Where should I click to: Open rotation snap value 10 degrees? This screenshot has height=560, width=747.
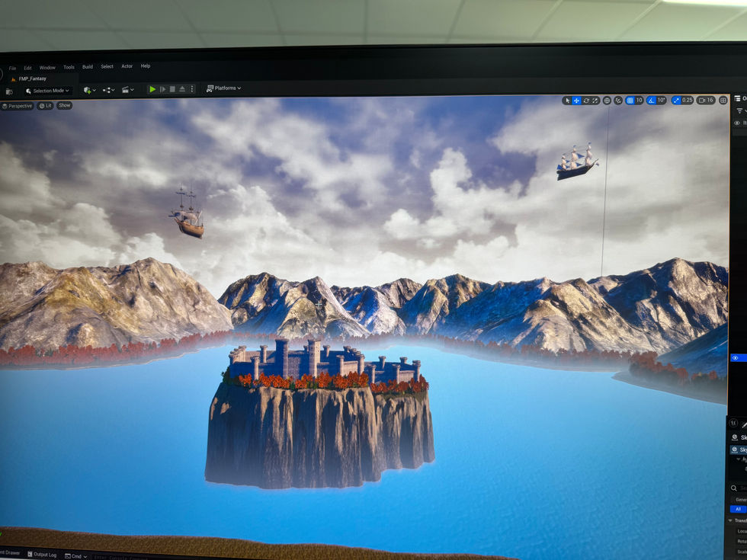pyautogui.click(x=662, y=101)
